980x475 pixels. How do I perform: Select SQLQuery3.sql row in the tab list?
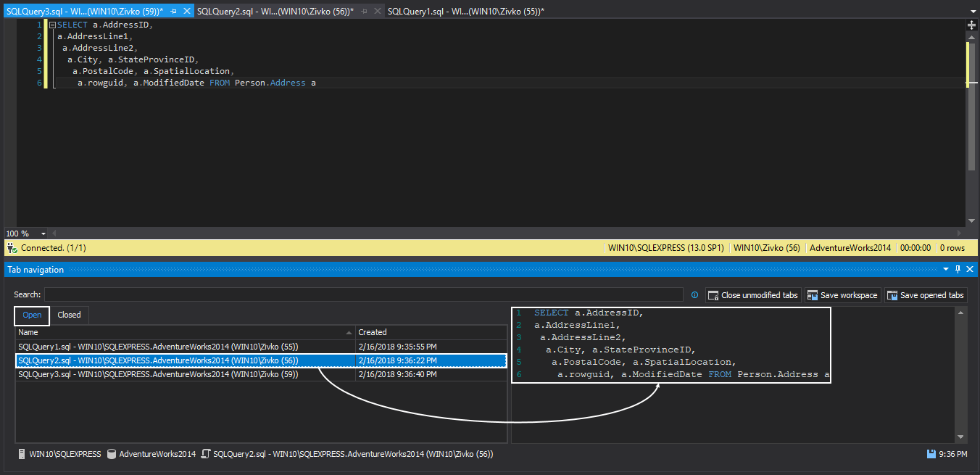[158, 374]
